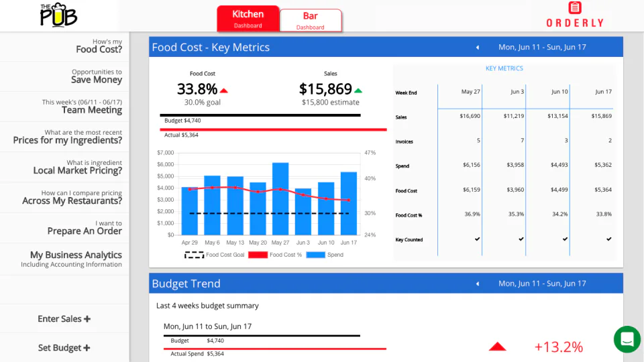Image resolution: width=644 pixels, height=362 pixels.
Task: Click The Pub logo
Action: (x=58, y=15)
